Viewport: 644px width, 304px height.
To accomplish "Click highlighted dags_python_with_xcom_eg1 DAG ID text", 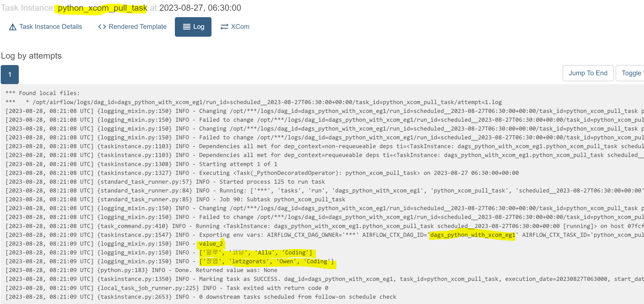I will [472, 235].
